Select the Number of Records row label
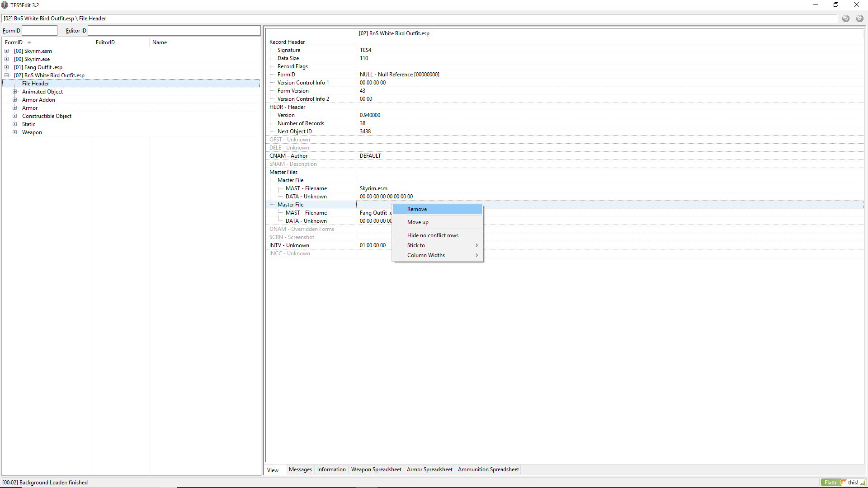Screen dimensions: 868x488 click(x=301, y=123)
